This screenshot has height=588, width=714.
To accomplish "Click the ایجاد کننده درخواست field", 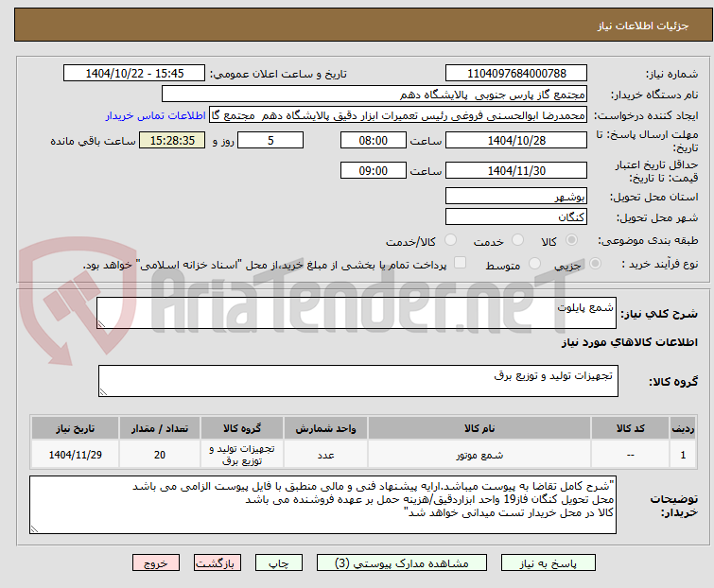I will [x=398, y=115].
